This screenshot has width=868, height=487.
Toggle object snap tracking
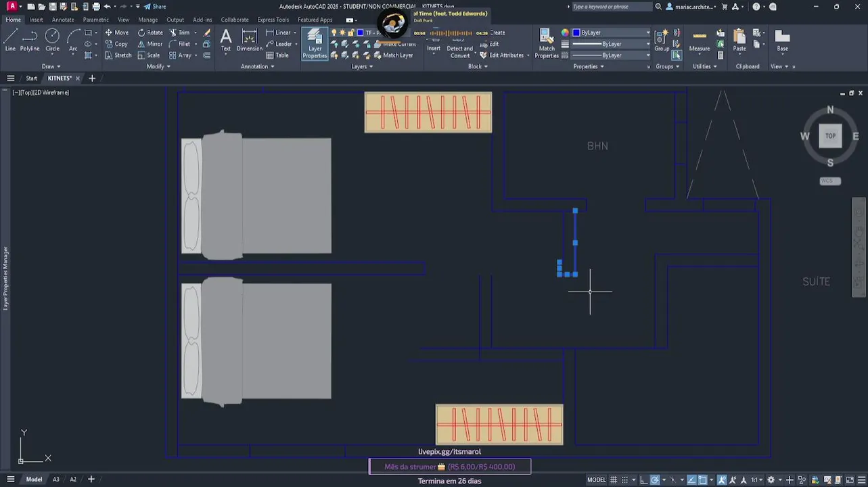[691, 480]
